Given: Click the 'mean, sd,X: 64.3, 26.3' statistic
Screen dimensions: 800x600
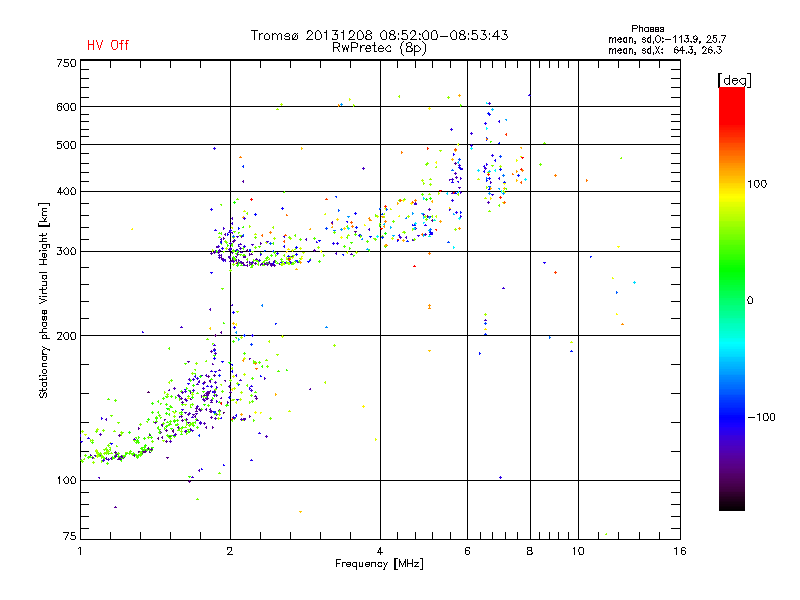Looking at the screenshot, I should [665, 50].
